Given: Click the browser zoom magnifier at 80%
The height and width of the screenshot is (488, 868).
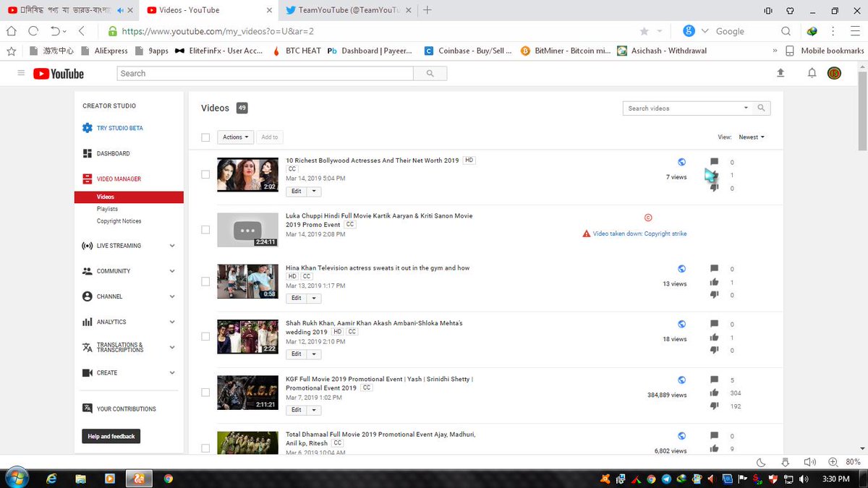Looking at the screenshot, I should [833, 462].
